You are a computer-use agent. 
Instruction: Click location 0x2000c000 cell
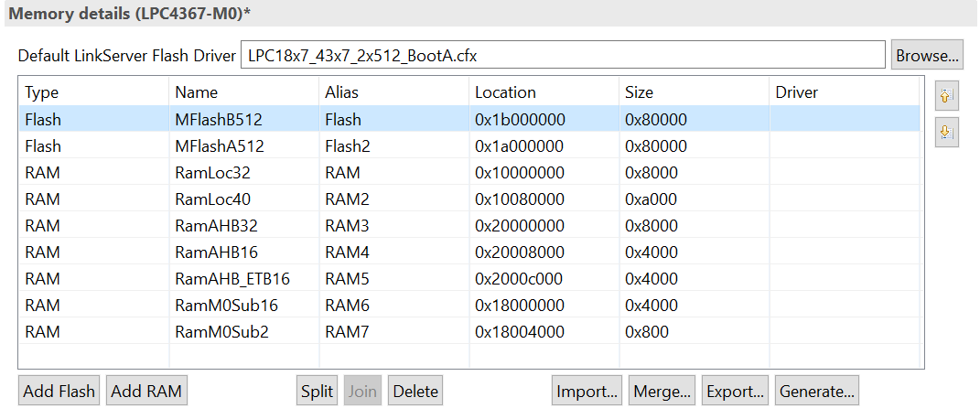click(544, 278)
